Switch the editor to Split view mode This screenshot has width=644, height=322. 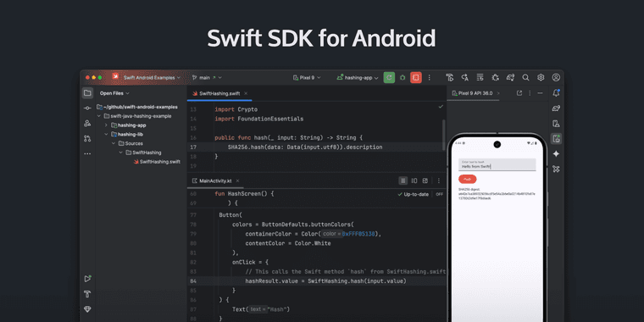coord(414,180)
